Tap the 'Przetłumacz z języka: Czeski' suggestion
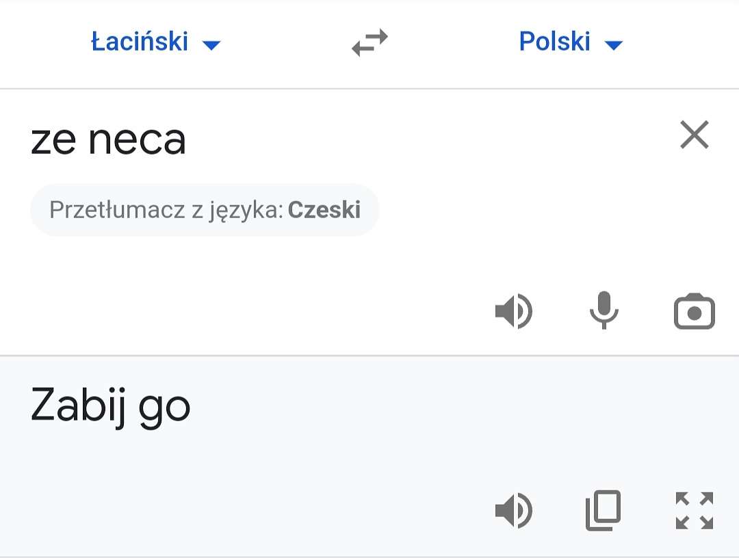Image resolution: width=739 pixels, height=560 pixels. click(205, 210)
